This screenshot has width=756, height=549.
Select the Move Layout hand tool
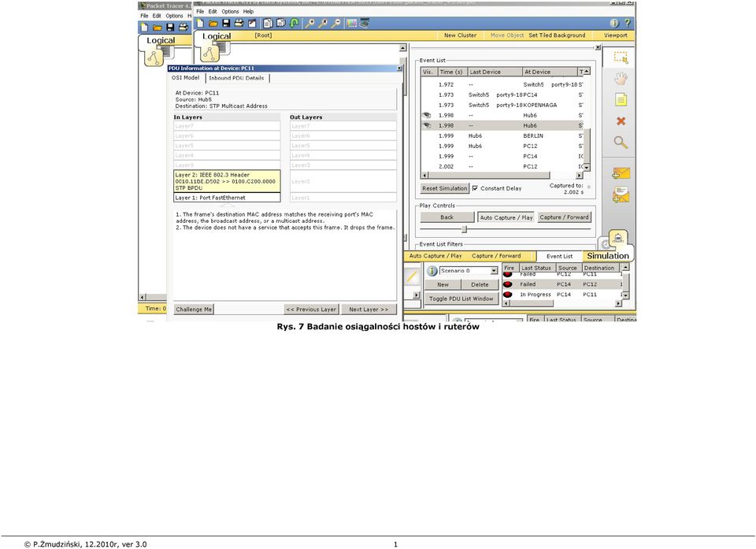coord(621,79)
